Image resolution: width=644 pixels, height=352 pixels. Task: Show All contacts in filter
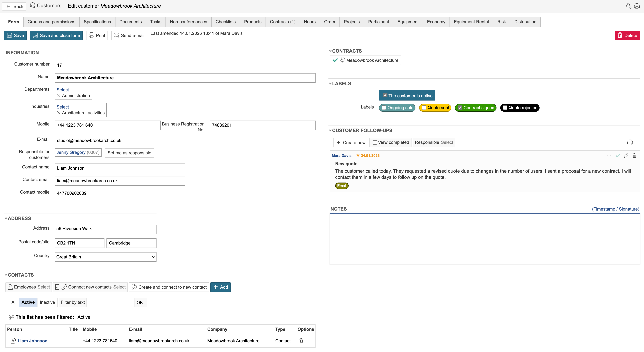point(14,302)
